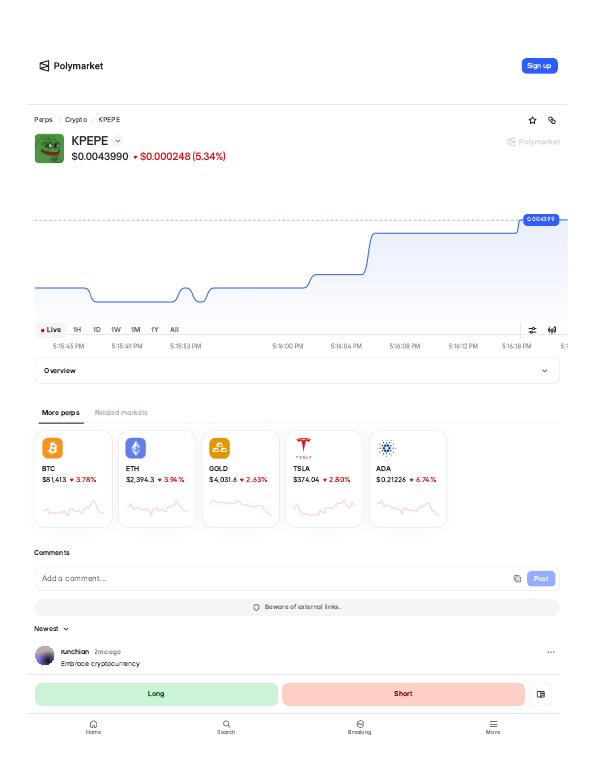Click the GIF sticker icon in comment box
Screen dimensions: 595x770
517,578
